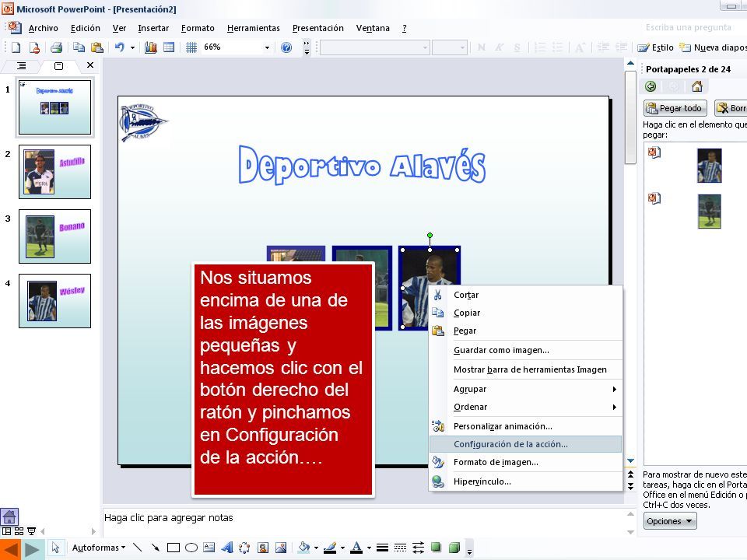Open the shadow style options
Viewport: 747px width, 560px height.
click(x=436, y=548)
